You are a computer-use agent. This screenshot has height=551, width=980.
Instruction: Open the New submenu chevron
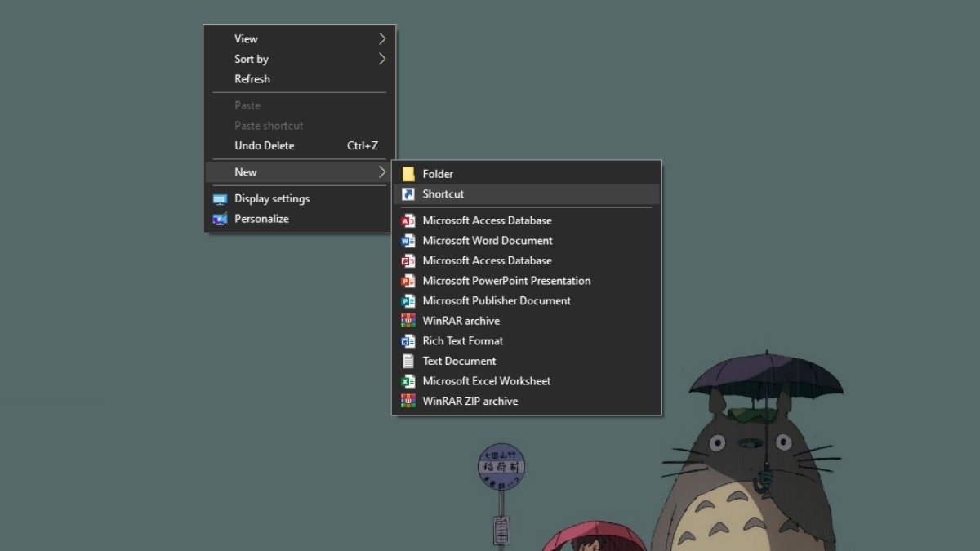click(381, 172)
